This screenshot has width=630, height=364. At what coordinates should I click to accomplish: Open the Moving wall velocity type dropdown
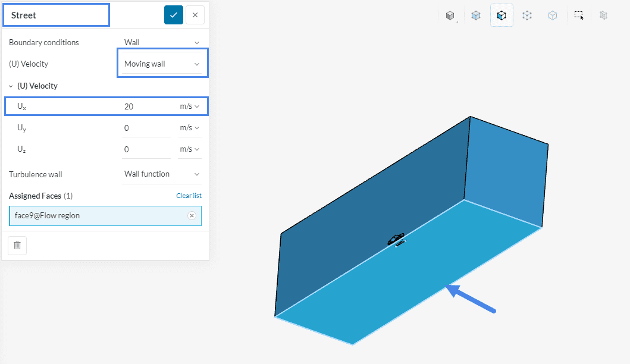click(162, 64)
